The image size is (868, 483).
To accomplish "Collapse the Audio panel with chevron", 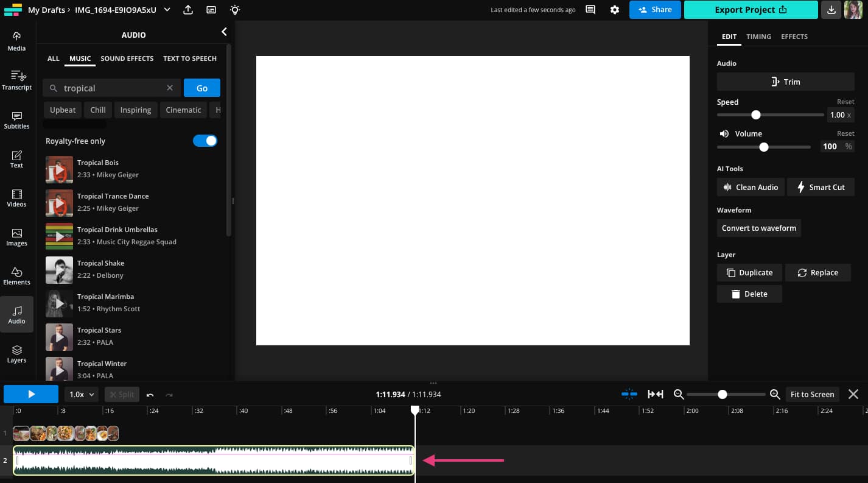I will coord(224,32).
